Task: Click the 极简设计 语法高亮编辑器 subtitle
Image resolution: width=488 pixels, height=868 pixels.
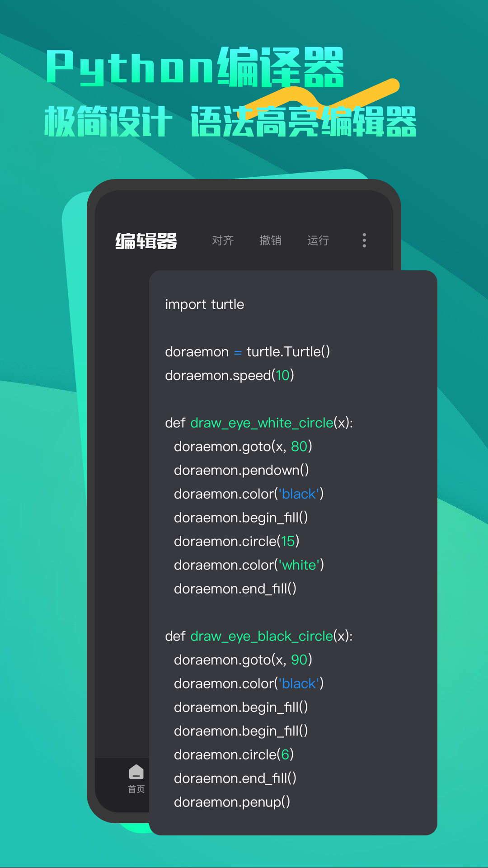Action: point(230,121)
